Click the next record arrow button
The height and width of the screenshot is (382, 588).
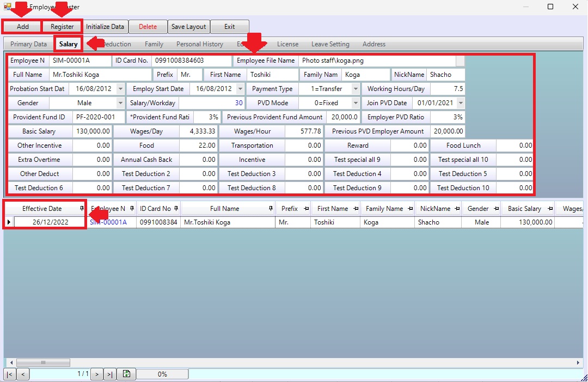[96, 374]
